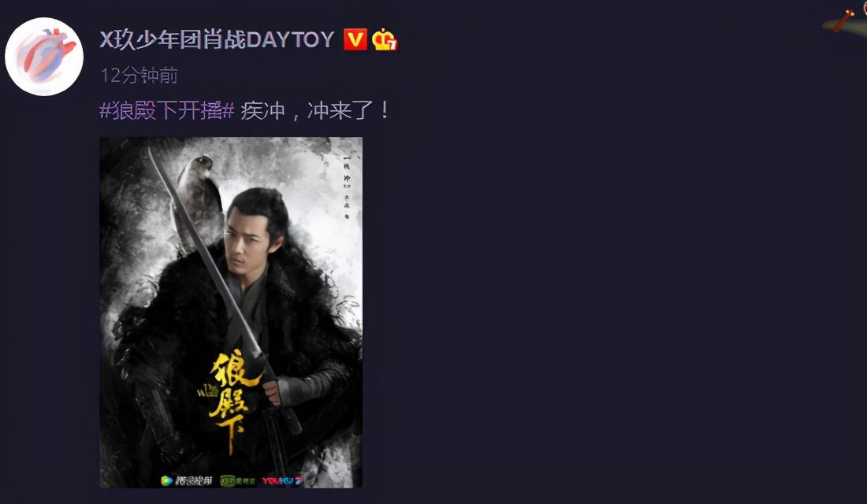Image resolution: width=867 pixels, height=504 pixels.
Task: Click the vertical character caption on poster
Action: (x=348, y=188)
